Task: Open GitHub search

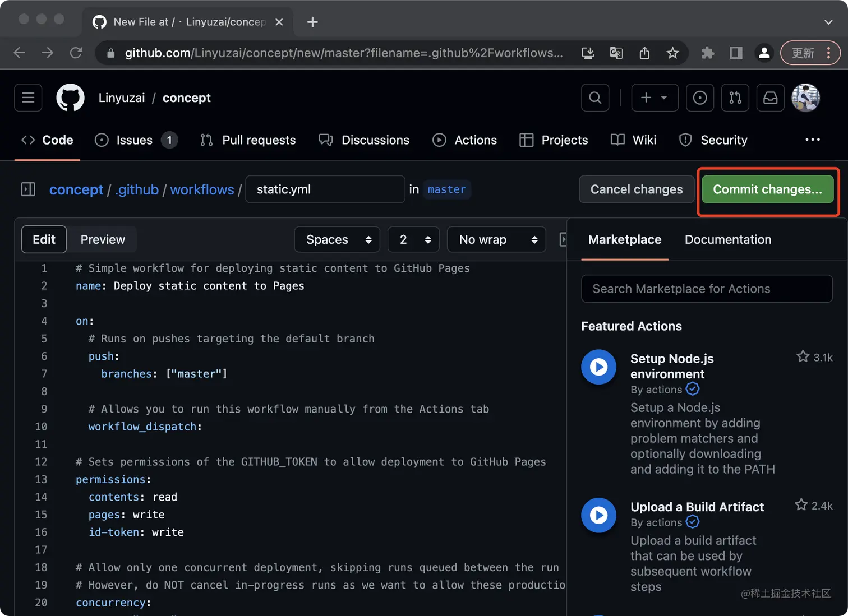Action: point(595,98)
